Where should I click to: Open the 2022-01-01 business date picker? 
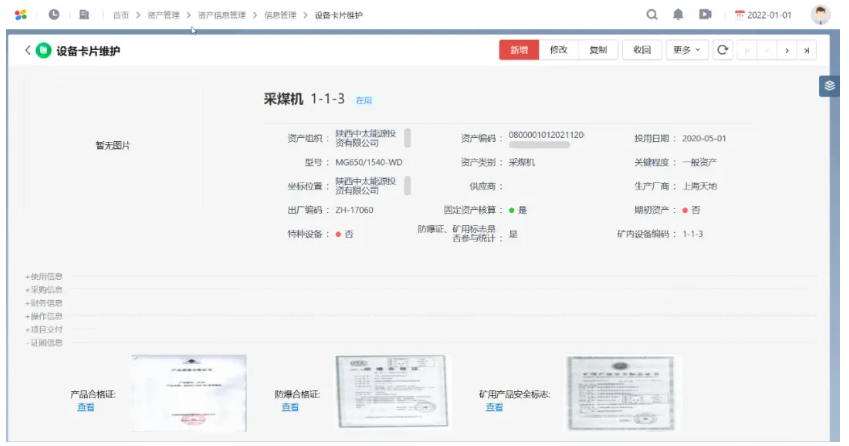[763, 16]
